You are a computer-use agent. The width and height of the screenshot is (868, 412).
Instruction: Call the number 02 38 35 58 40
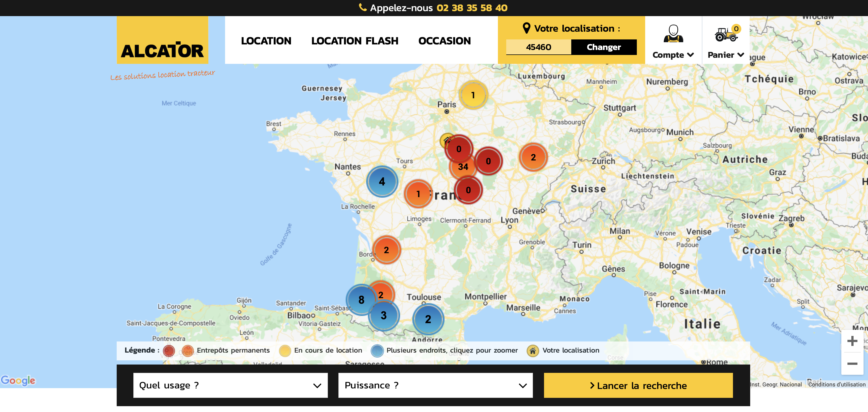click(472, 8)
